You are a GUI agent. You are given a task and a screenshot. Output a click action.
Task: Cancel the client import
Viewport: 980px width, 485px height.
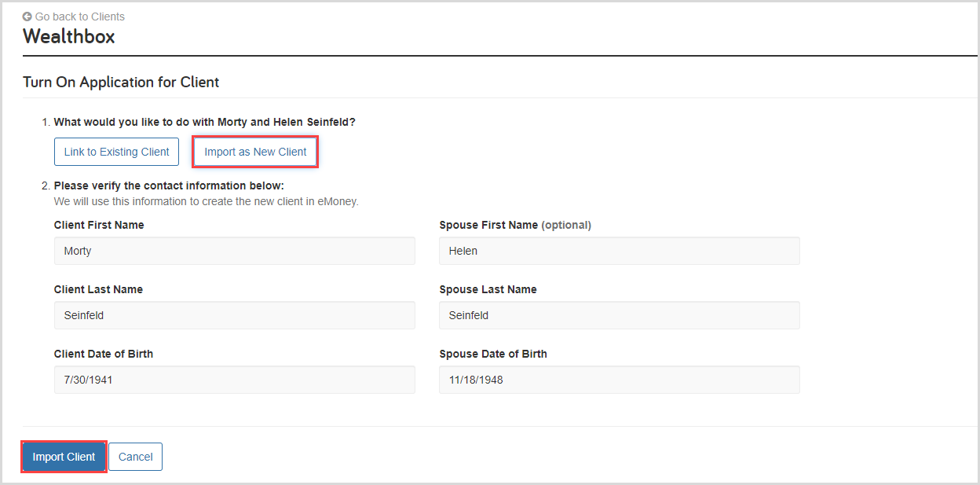tap(135, 457)
